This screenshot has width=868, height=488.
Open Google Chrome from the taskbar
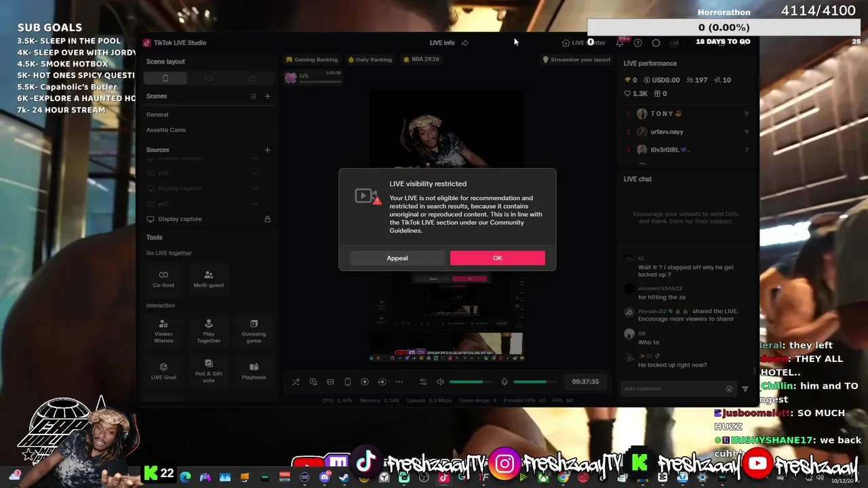pos(564,478)
